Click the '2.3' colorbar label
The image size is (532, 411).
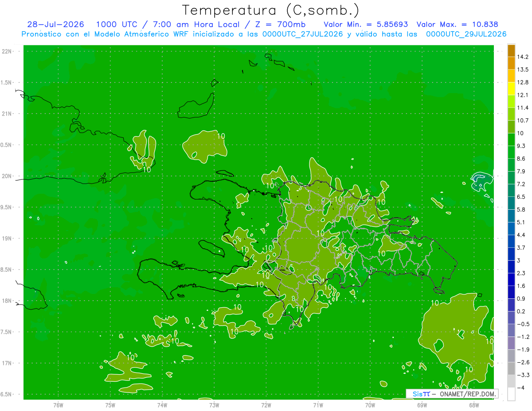[522, 273]
